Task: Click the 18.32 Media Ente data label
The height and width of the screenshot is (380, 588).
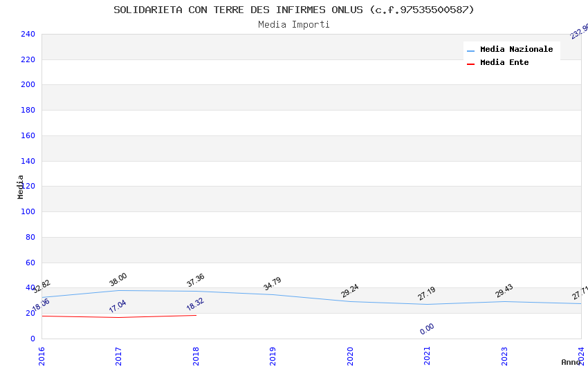Action: click(195, 305)
